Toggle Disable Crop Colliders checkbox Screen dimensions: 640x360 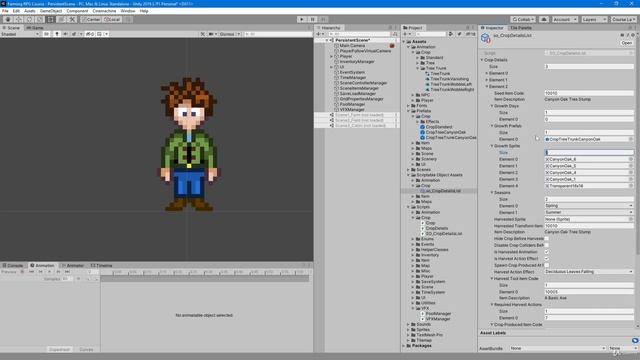click(547, 245)
